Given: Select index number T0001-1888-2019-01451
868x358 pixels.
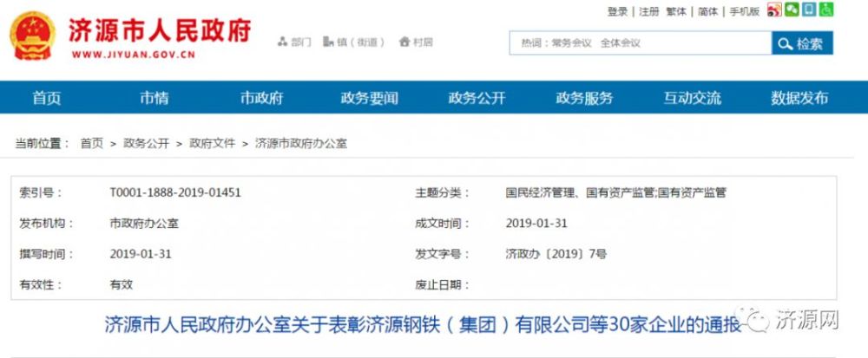Looking at the screenshot, I should tap(175, 192).
